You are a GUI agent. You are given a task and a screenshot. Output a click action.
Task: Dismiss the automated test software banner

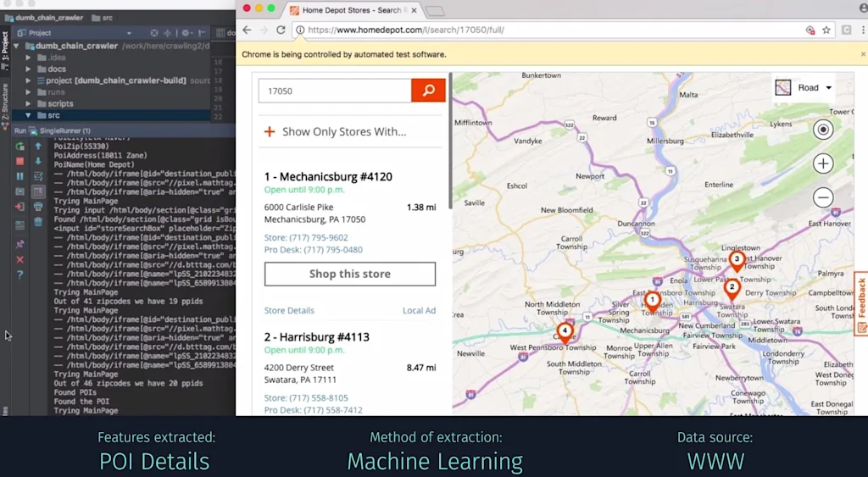coord(863,54)
